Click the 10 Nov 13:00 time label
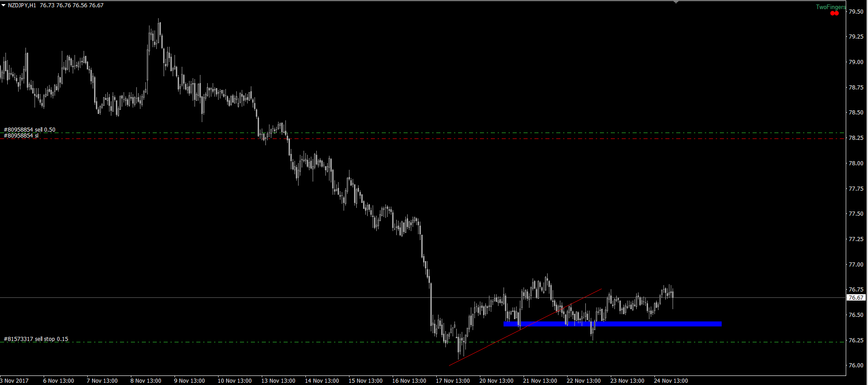The image size is (868, 385). [234, 381]
